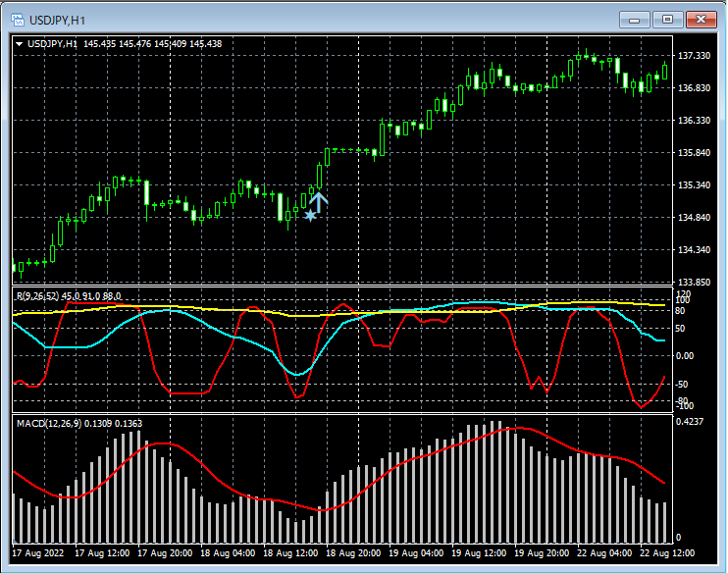Click the 135.340 price on the scale
The image size is (728, 573).
tap(694, 185)
